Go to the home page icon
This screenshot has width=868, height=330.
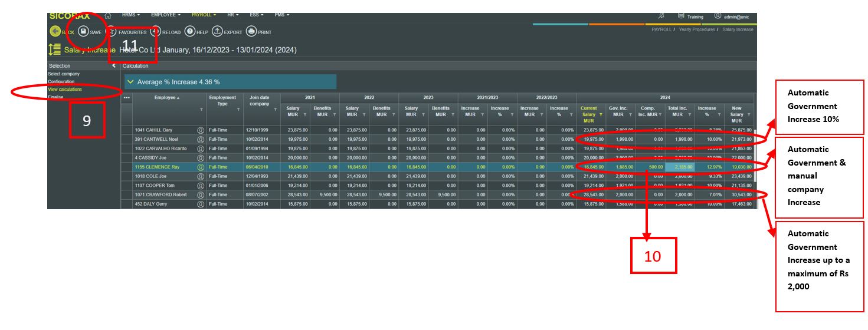click(108, 15)
